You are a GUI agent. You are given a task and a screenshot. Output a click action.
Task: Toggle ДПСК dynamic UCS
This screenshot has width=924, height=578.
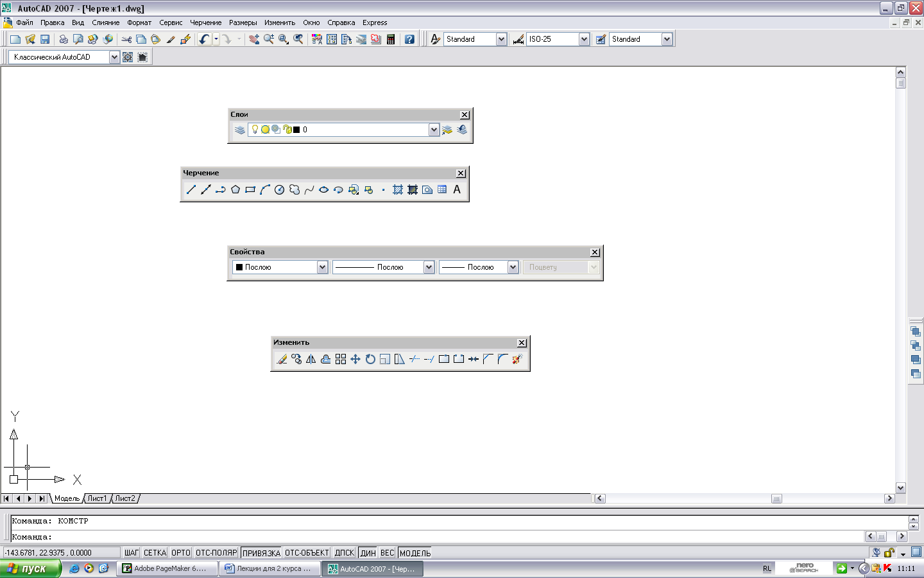345,553
